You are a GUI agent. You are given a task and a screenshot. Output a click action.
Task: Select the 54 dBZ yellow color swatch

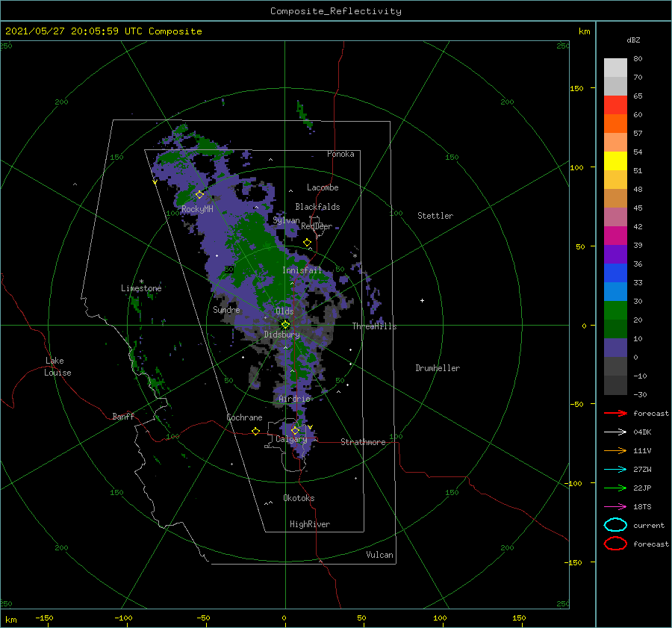pos(615,161)
